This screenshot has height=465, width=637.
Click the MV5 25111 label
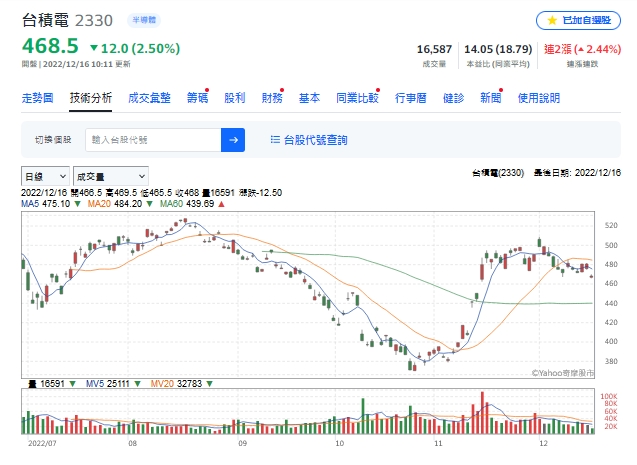click(107, 383)
